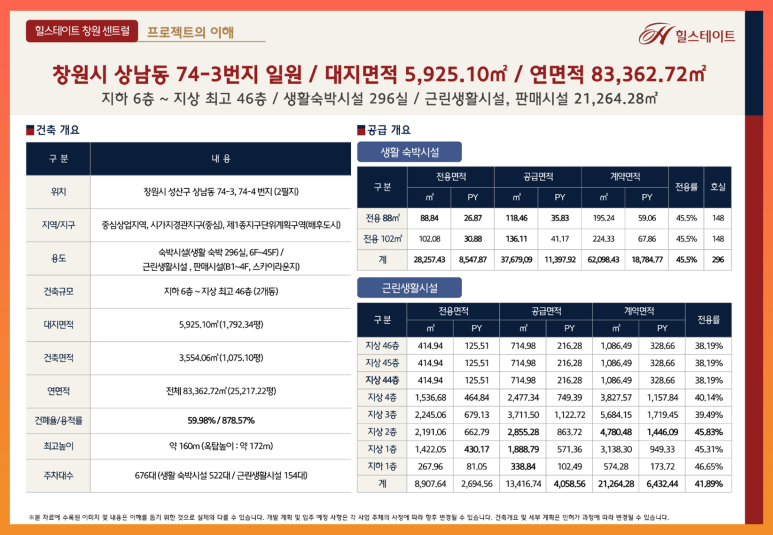This screenshot has width=773, height=535.
Task: Click the cell '102.08' in lodging table
Action: (429, 239)
